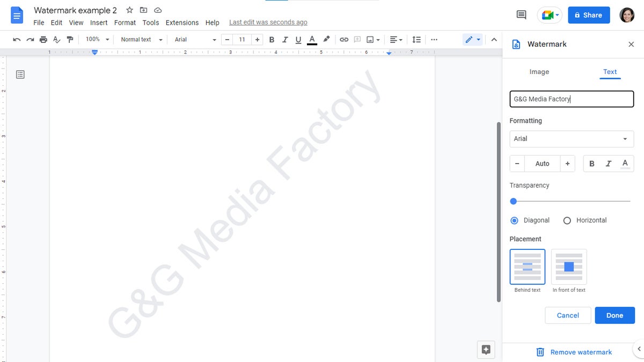
Task: Redo the last action
Action: click(30, 40)
